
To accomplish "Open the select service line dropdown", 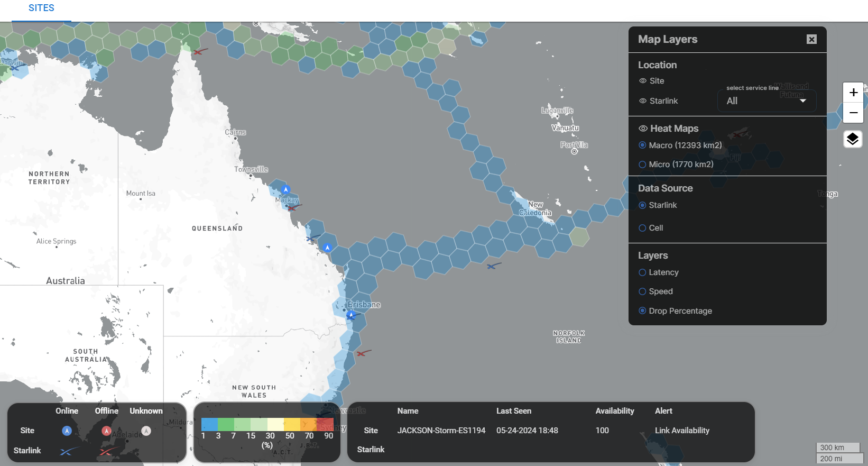I will [x=766, y=101].
